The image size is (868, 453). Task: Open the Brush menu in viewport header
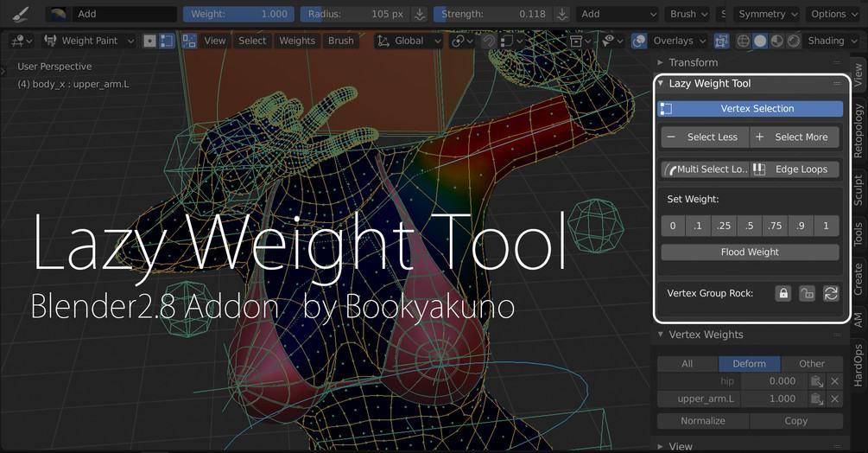coord(340,41)
